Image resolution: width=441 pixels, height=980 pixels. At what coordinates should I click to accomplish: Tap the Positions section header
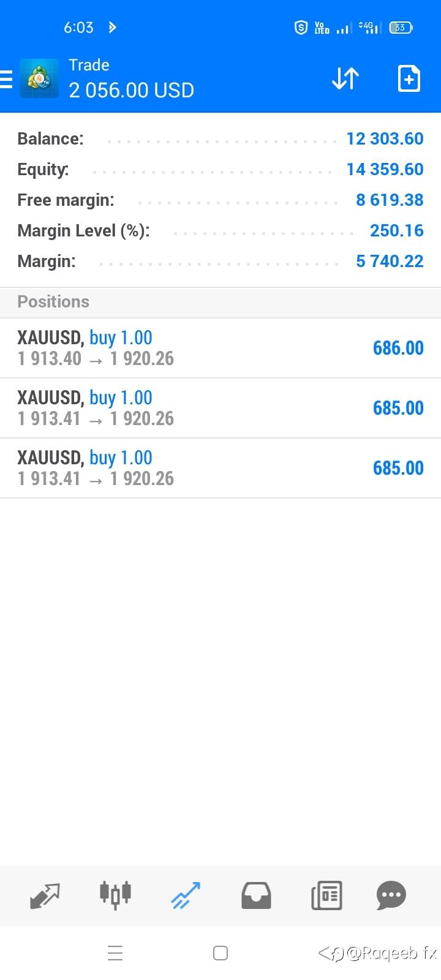pyautogui.click(x=53, y=302)
